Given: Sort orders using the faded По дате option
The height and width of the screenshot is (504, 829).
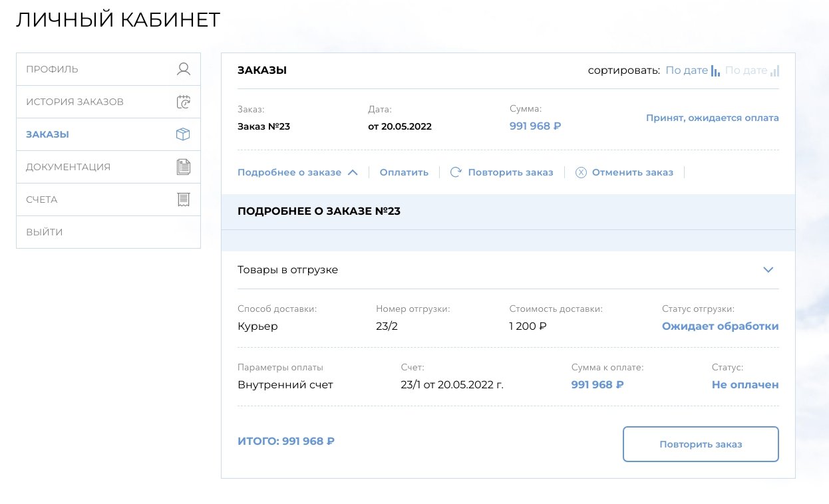Looking at the screenshot, I should pos(746,70).
